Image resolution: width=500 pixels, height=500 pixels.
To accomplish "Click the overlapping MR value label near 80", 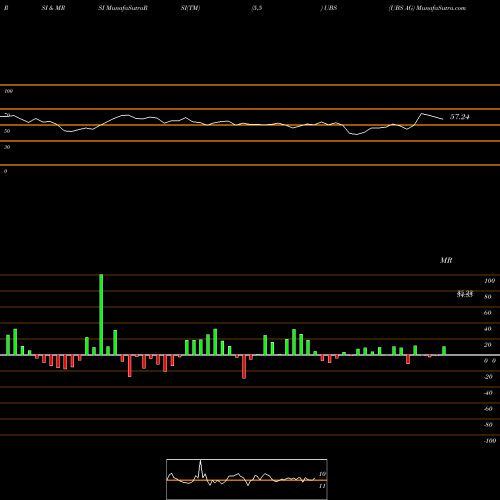I will tap(465, 294).
